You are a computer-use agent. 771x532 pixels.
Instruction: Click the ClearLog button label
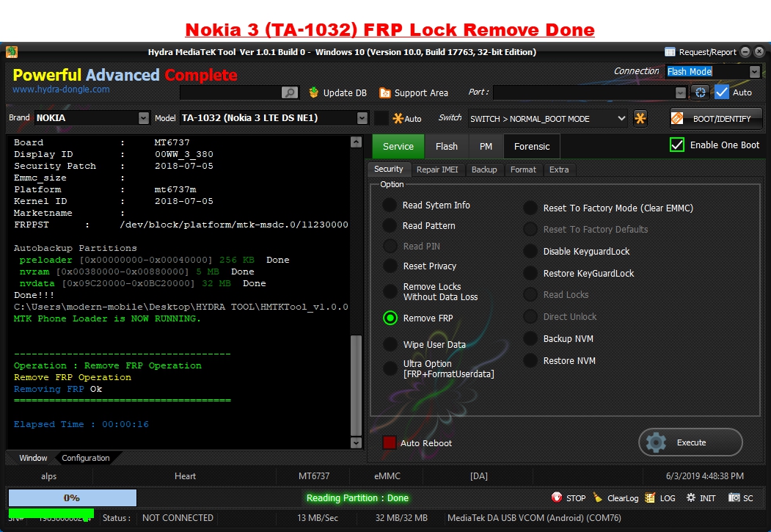[623, 498]
